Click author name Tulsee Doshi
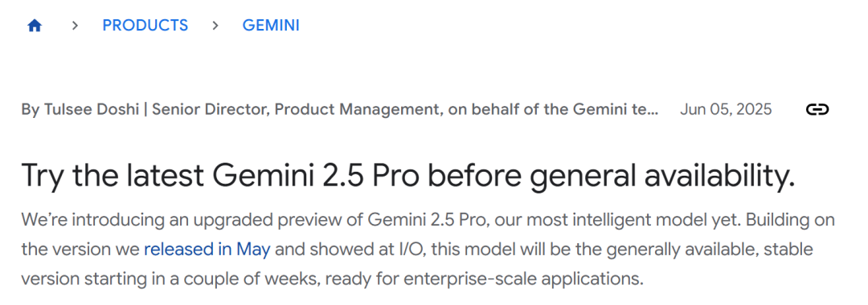Screen dimensions: 868x305 pyautogui.click(x=90, y=109)
